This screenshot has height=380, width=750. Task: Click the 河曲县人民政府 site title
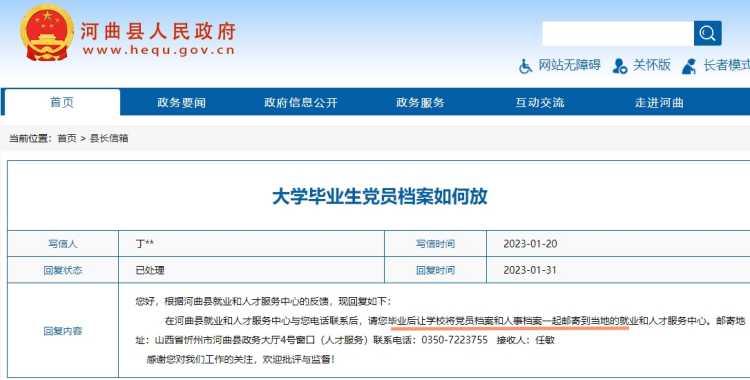(158, 31)
